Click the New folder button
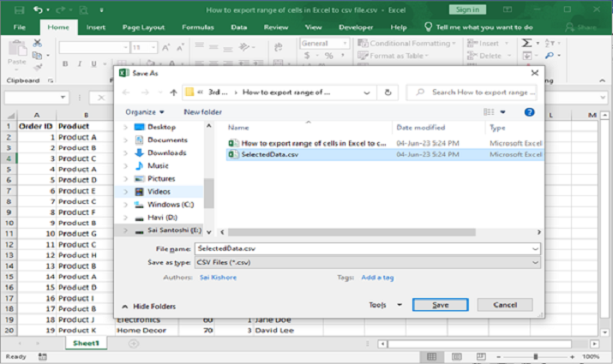Image resolution: width=613 pixels, height=364 pixels. (x=202, y=112)
